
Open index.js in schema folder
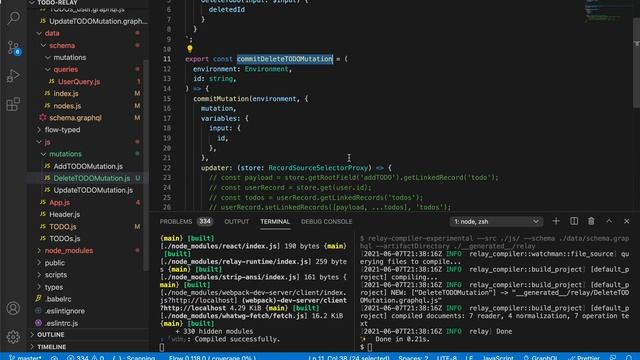(66, 94)
